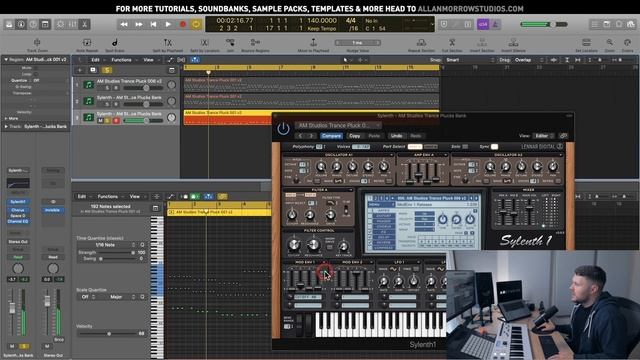Open Scale Quantize Major dropdown
Image resolution: width=640 pixels, height=360 pixels.
coord(118,297)
